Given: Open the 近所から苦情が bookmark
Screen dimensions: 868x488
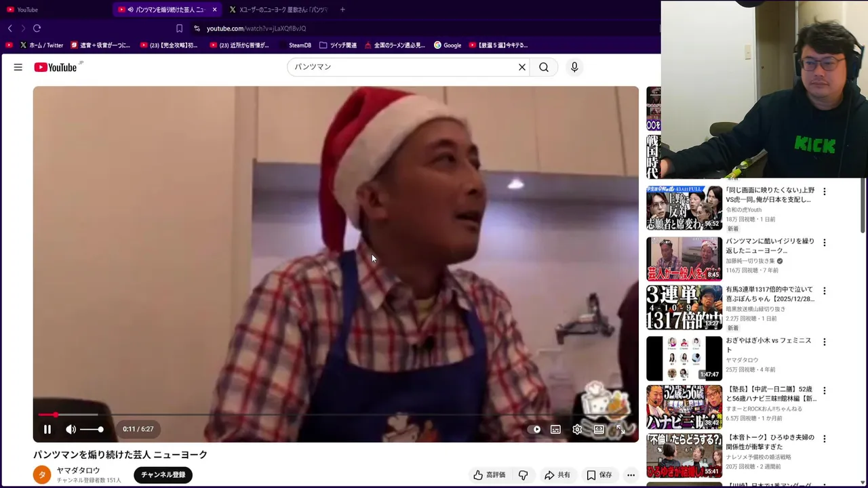Looking at the screenshot, I should [239, 45].
